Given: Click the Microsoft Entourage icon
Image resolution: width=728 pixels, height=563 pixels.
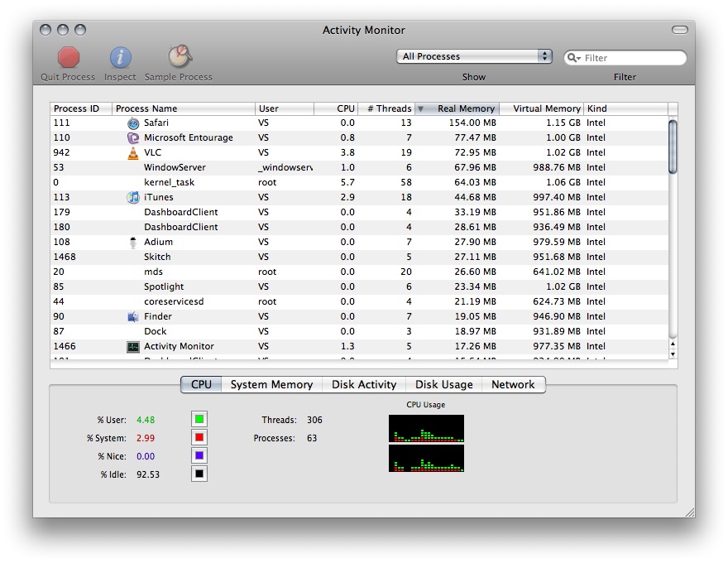Looking at the screenshot, I should click(133, 138).
